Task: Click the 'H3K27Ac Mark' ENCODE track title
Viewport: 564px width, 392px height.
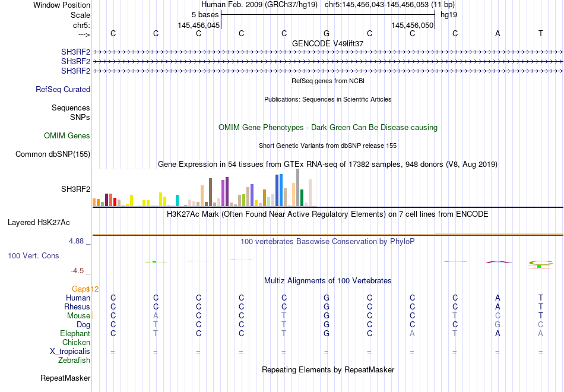Action: coord(327,214)
